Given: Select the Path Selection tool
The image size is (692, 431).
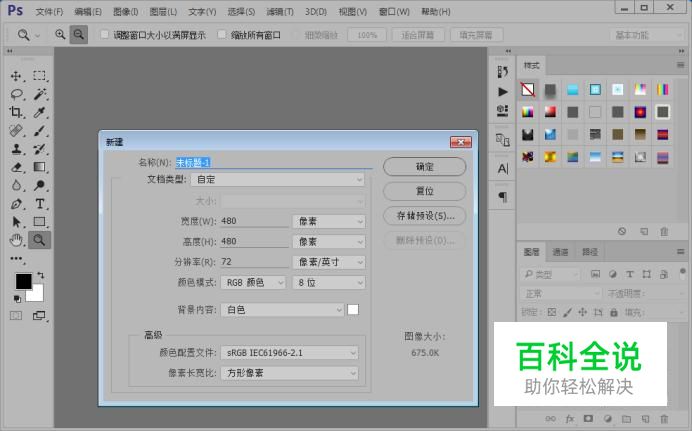Looking at the screenshot, I should (x=16, y=221).
